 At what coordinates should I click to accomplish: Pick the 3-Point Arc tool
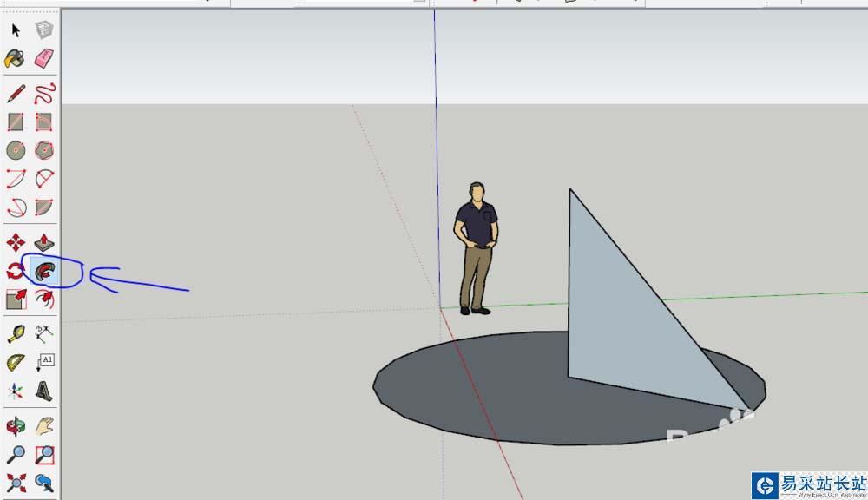[16, 207]
